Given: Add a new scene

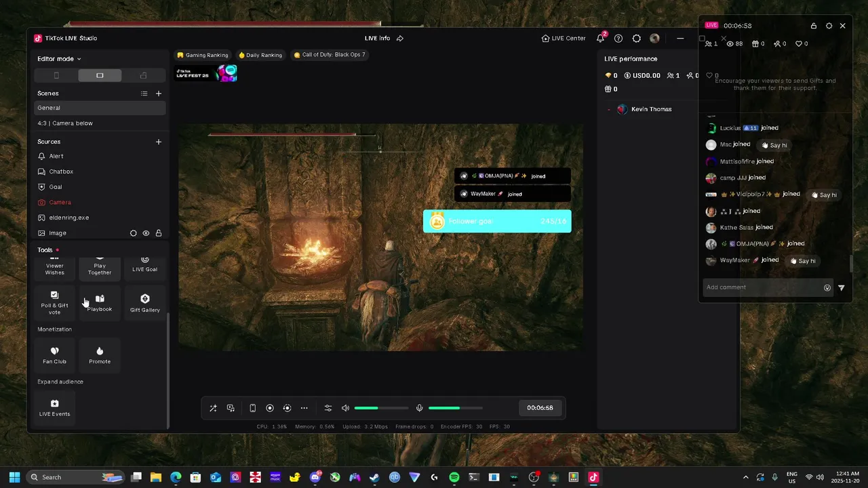Looking at the screenshot, I should 159,94.
